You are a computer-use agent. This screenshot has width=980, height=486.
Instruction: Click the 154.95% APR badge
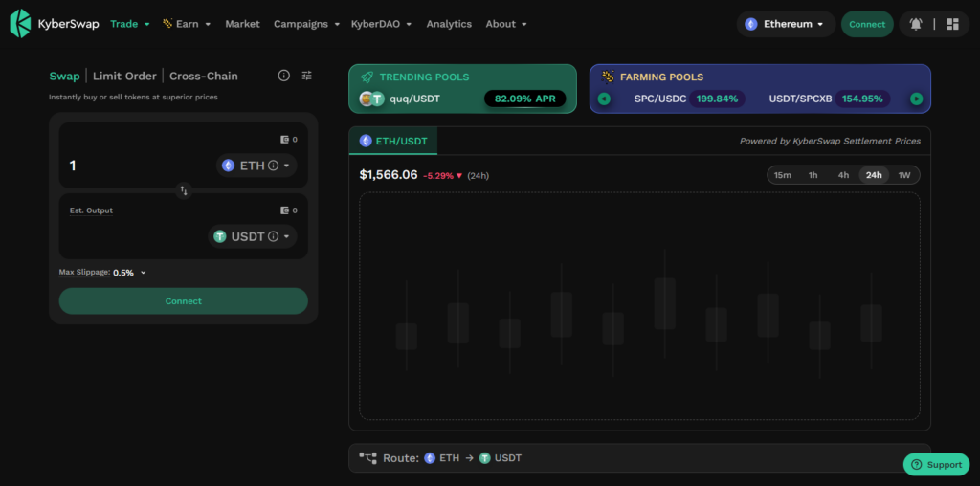point(862,99)
